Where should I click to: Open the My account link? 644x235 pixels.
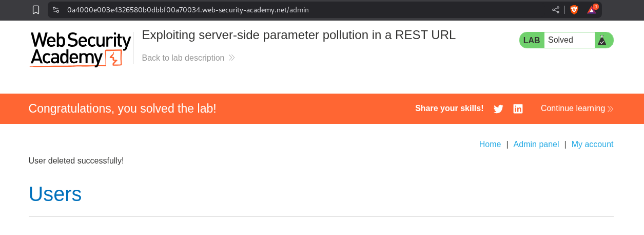click(x=592, y=144)
